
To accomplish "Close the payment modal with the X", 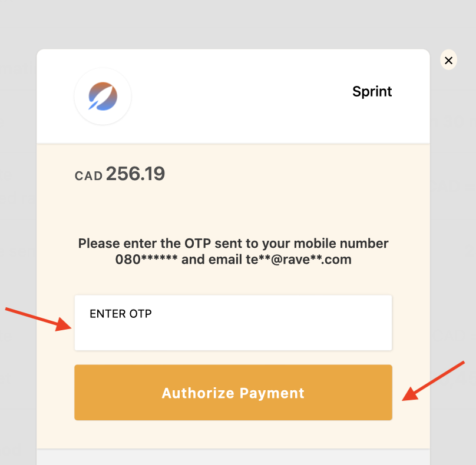I will pyautogui.click(x=448, y=60).
